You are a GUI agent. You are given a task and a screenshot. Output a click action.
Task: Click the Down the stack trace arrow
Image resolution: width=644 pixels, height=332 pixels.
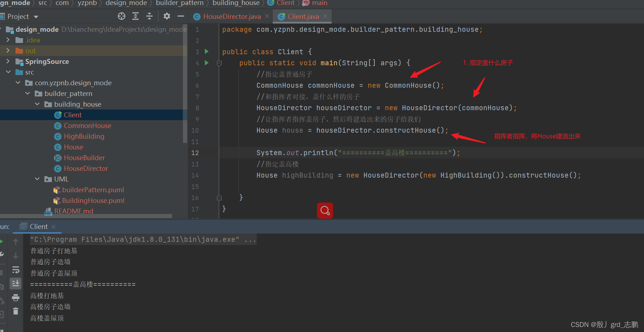tap(16, 255)
